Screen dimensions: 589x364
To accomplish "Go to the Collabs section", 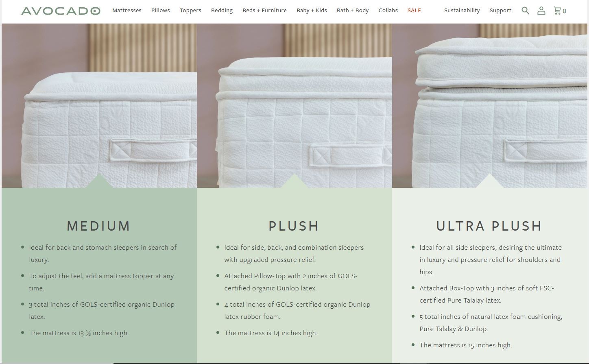I will coord(388,11).
